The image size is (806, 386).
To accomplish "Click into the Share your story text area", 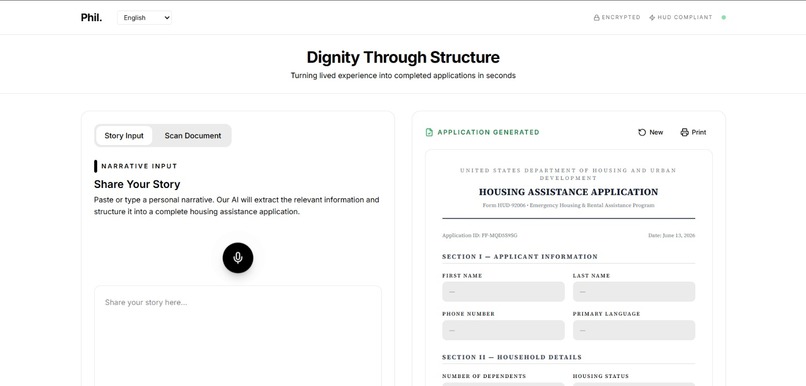I will pyautogui.click(x=237, y=336).
